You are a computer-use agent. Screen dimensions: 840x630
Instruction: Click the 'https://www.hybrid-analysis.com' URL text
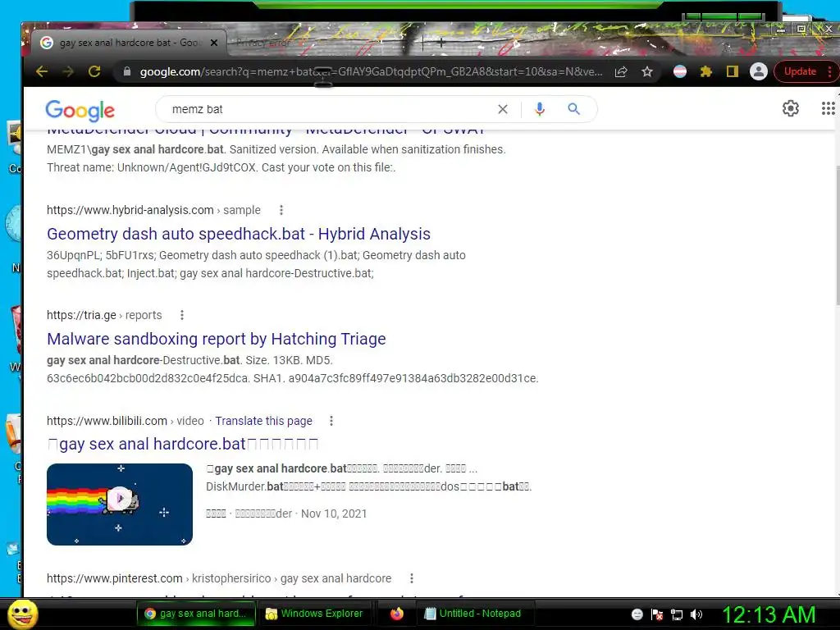pos(130,210)
